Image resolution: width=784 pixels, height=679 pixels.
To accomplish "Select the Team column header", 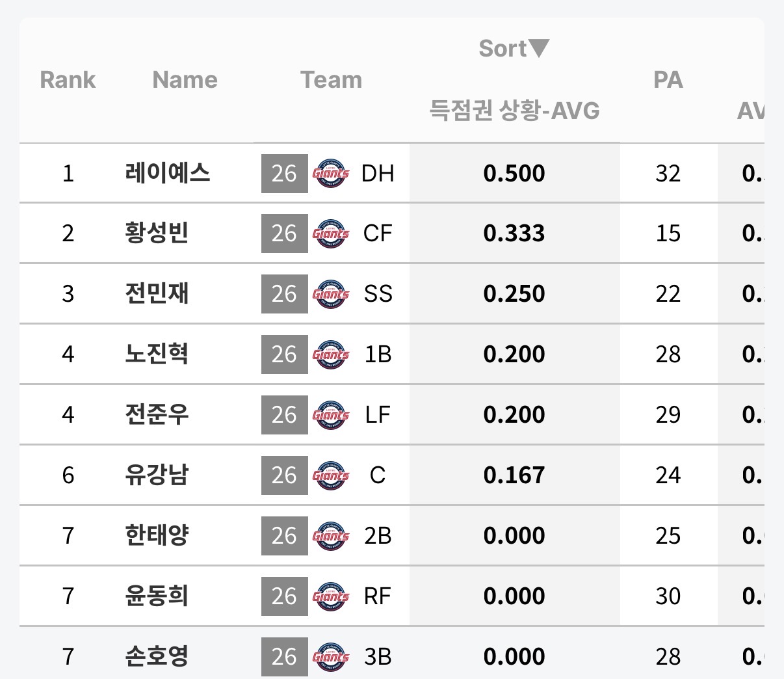I will (x=331, y=80).
